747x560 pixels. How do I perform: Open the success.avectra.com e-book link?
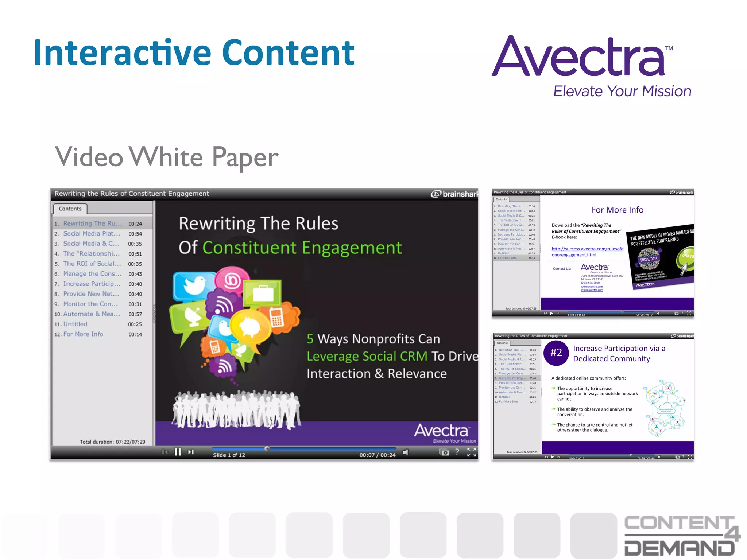coord(587,252)
